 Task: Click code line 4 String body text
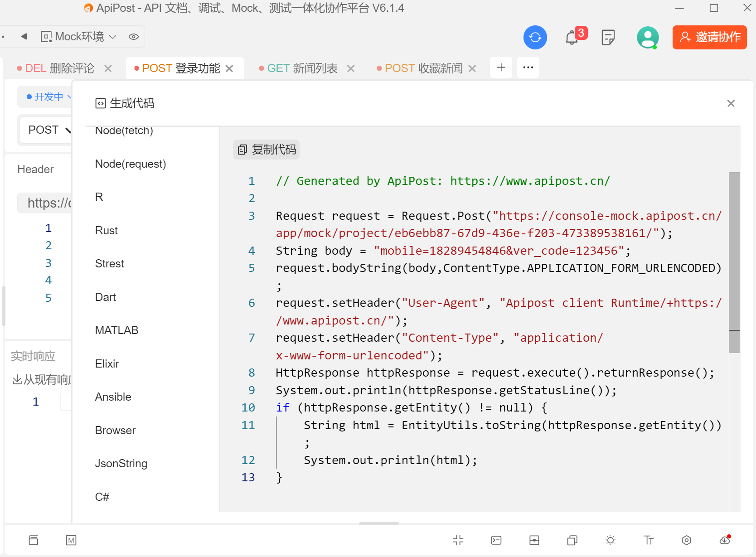coord(453,251)
